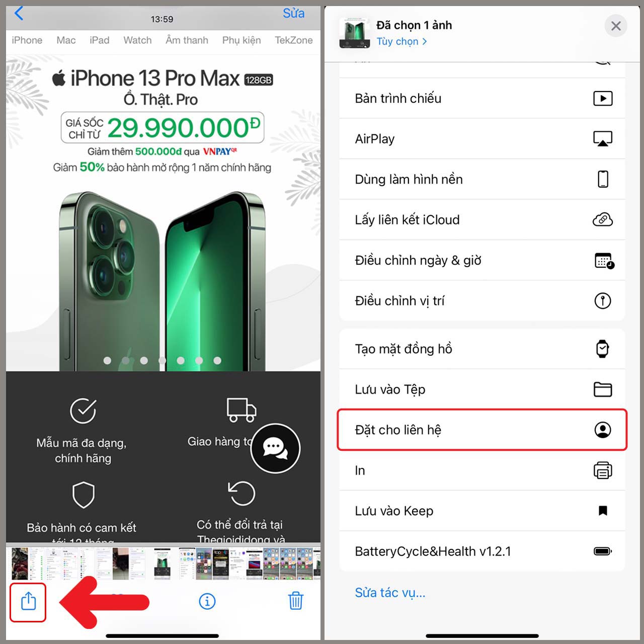Tap the 128GB badge
This screenshot has width=644, height=644.
259,80
